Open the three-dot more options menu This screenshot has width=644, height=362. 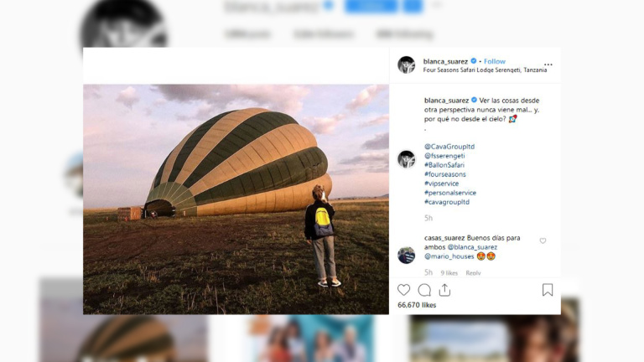click(548, 65)
